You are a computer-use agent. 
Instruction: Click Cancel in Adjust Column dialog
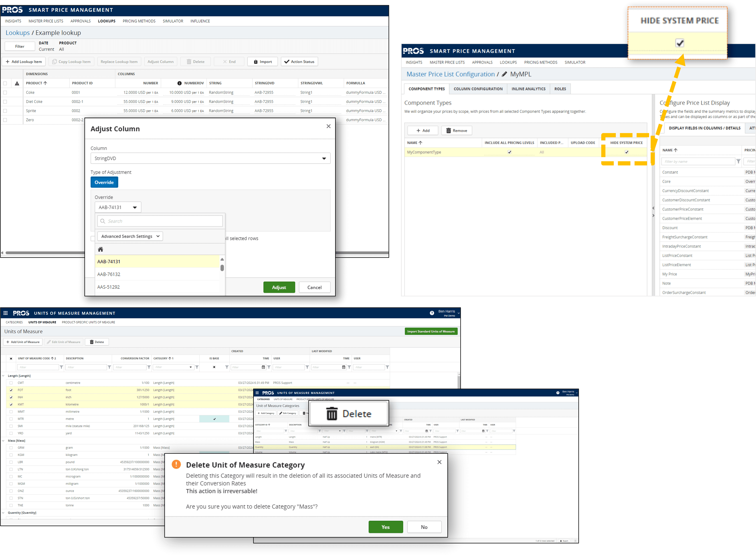coord(314,287)
